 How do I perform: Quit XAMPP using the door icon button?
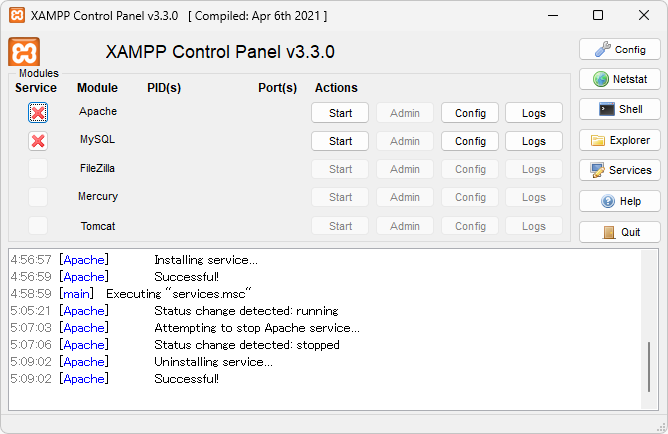(x=619, y=232)
